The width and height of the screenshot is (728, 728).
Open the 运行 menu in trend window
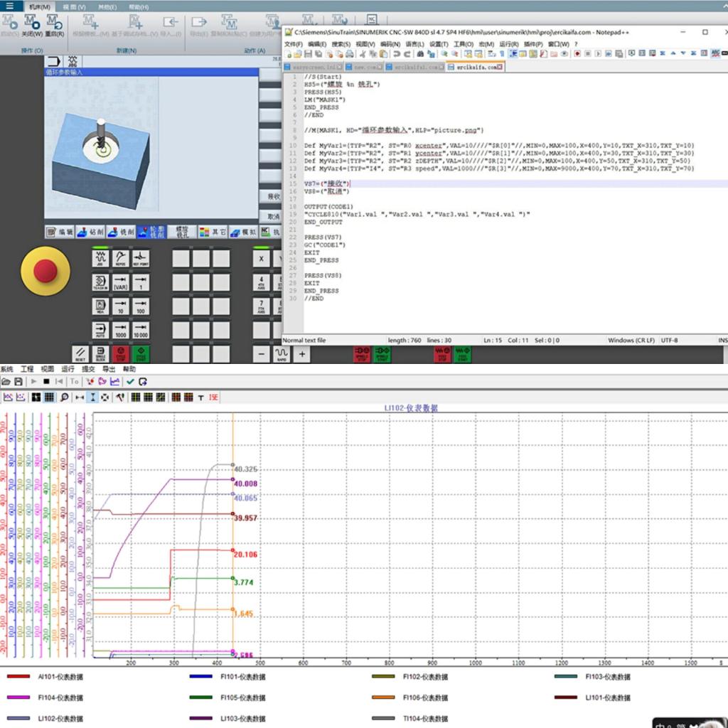68,370
